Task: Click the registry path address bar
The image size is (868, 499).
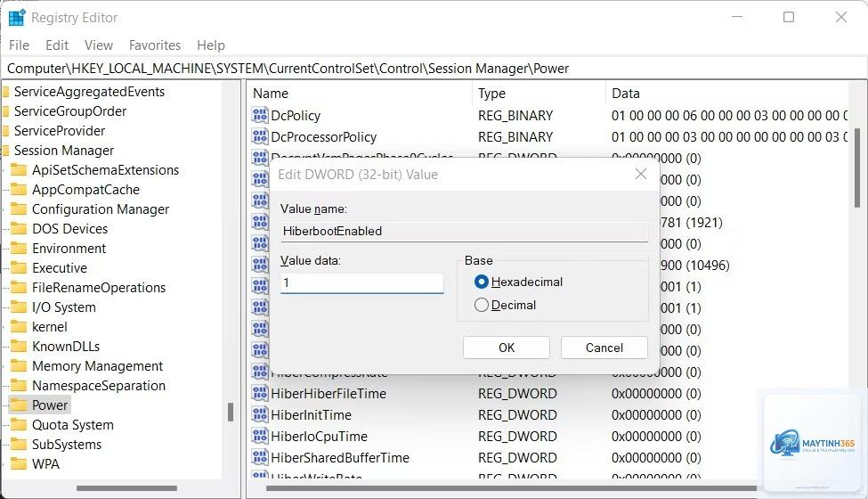Action: pos(434,68)
